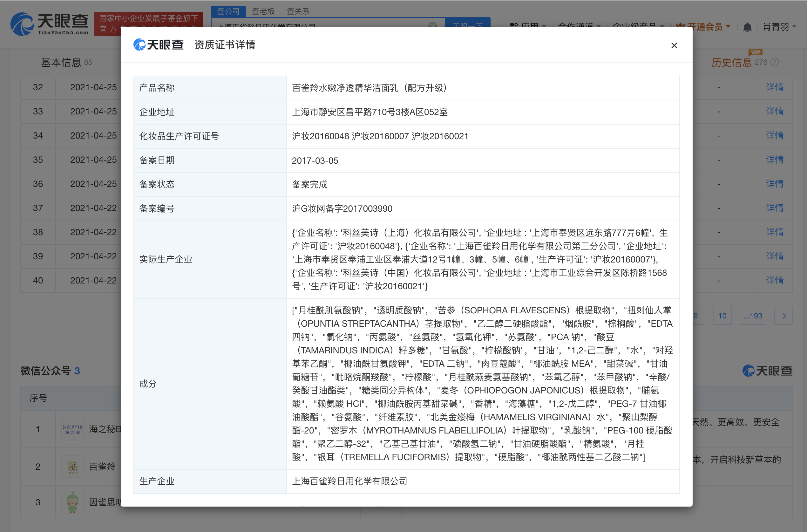The width and height of the screenshot is (807, 532).
Task: Click the 历史信息 help question icon
Action: (x=775, y=62)
